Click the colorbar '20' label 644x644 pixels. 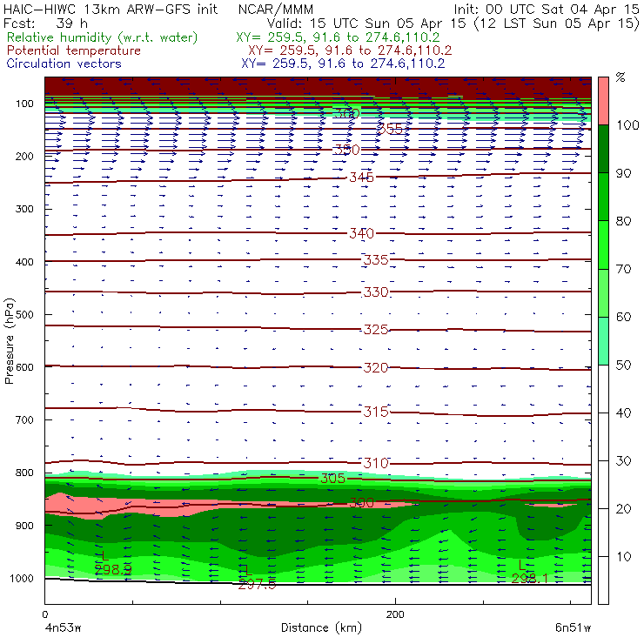click(x=624, y=508)
